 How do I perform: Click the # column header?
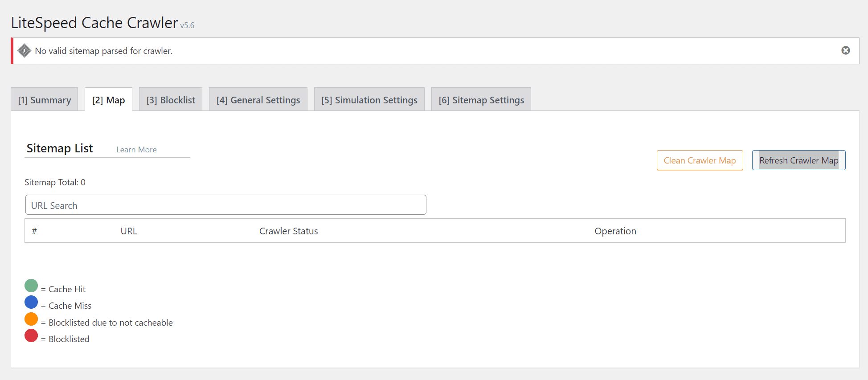click(34, 231)
